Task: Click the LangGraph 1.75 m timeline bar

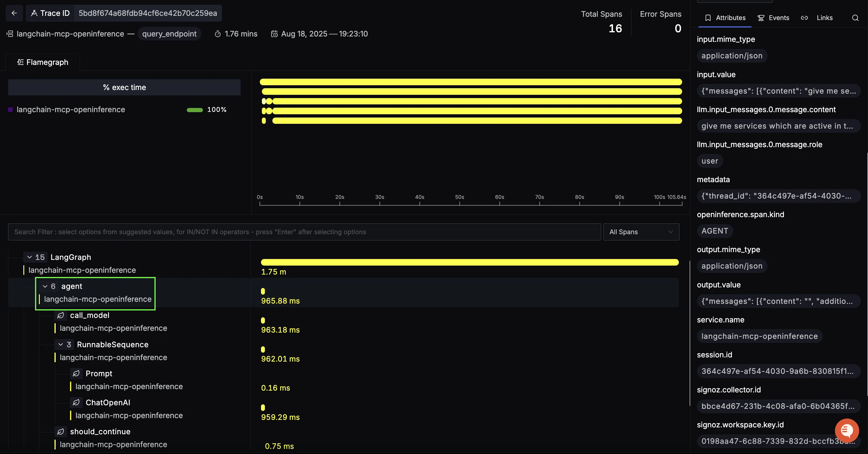Action: (x=470, y=262)
